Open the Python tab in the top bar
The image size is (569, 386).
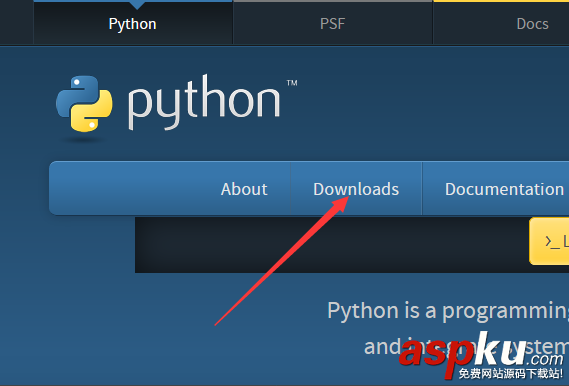coord(133,23)
